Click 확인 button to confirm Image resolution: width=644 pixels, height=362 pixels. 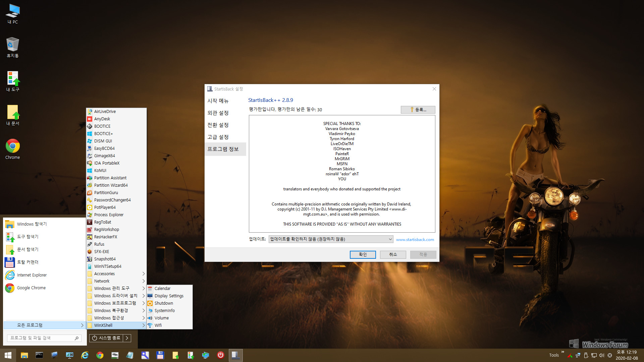tap(363, 254)
